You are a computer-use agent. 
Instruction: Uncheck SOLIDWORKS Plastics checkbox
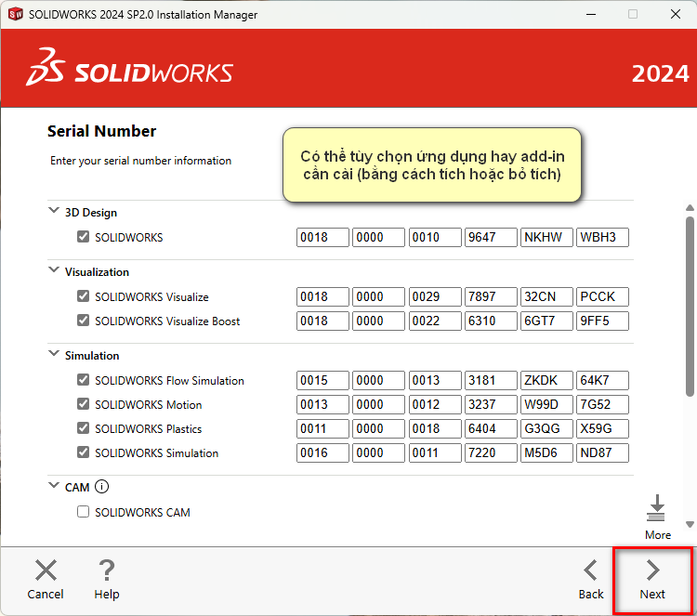[x=83, y=428]
